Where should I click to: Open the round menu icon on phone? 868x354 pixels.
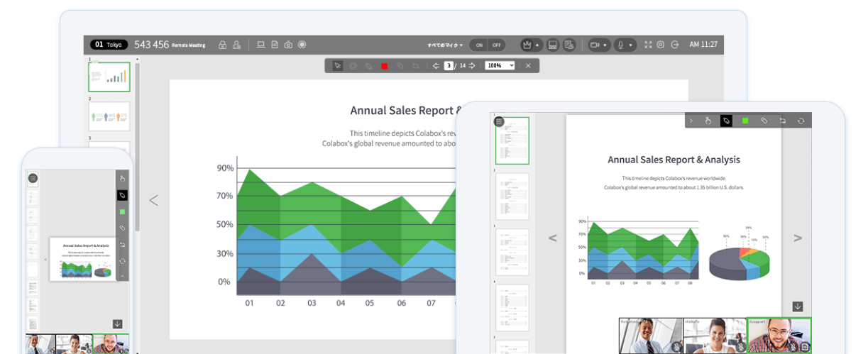(33, 179)
